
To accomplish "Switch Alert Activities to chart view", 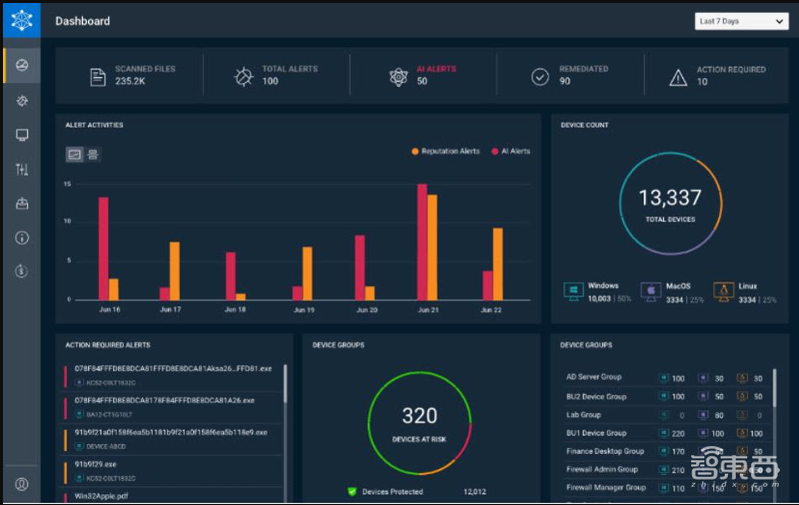I will pyautogui.click(x=74, y=154).
